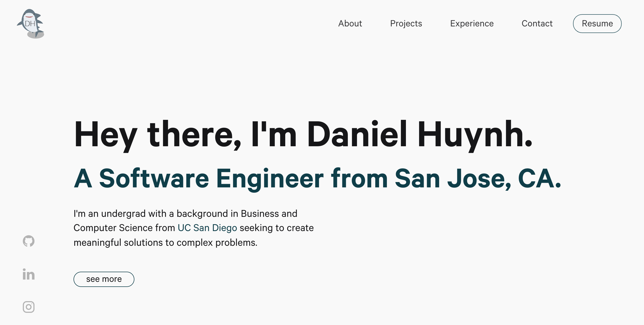Expand more details with see more

(104, 279)
